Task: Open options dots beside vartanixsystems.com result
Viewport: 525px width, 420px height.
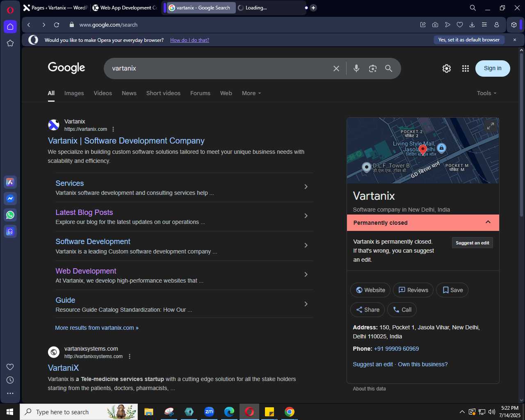Action: point(130,356)
